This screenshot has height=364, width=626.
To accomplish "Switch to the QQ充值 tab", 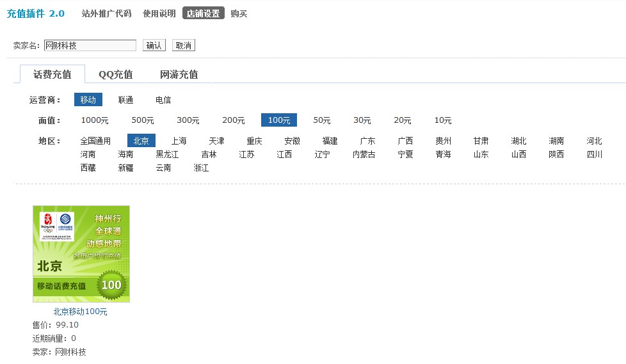I will click(x=115, y=74).
